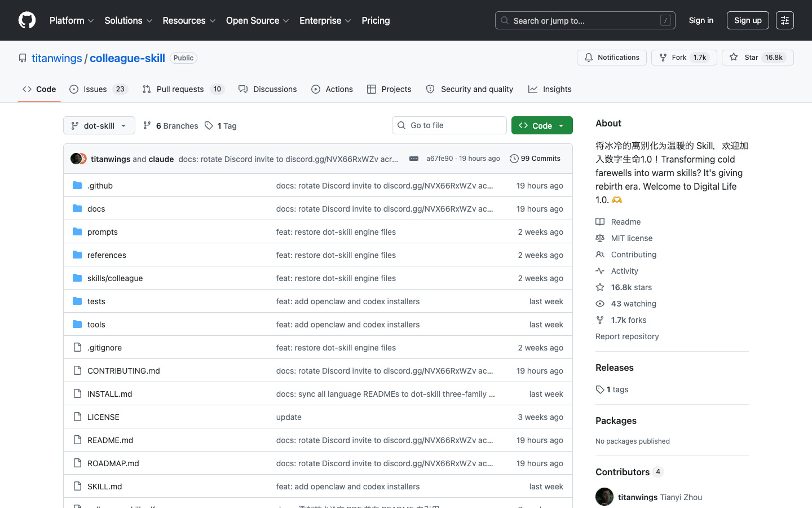The height and width of the screenshot is (508, 812).
Task: Open the ROADMAP.md file
Action: [113, 463]
